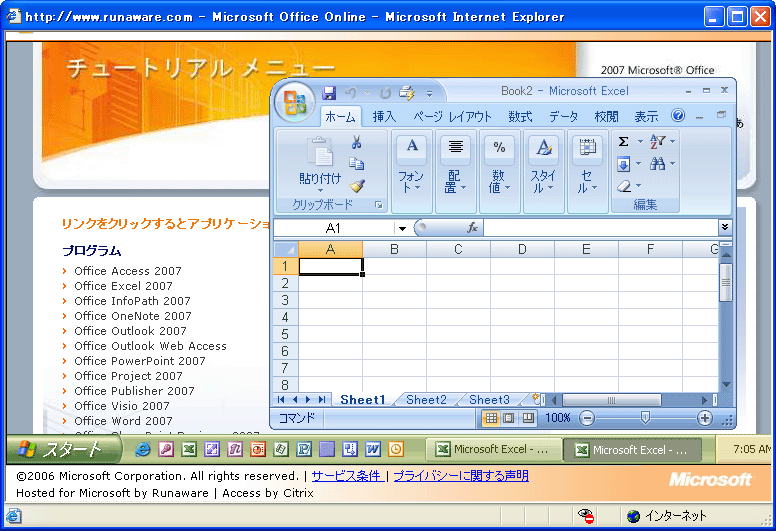Launch Publisher from the taskbar P icon
This screenshot has width=776, height=531.
[304, 449]
